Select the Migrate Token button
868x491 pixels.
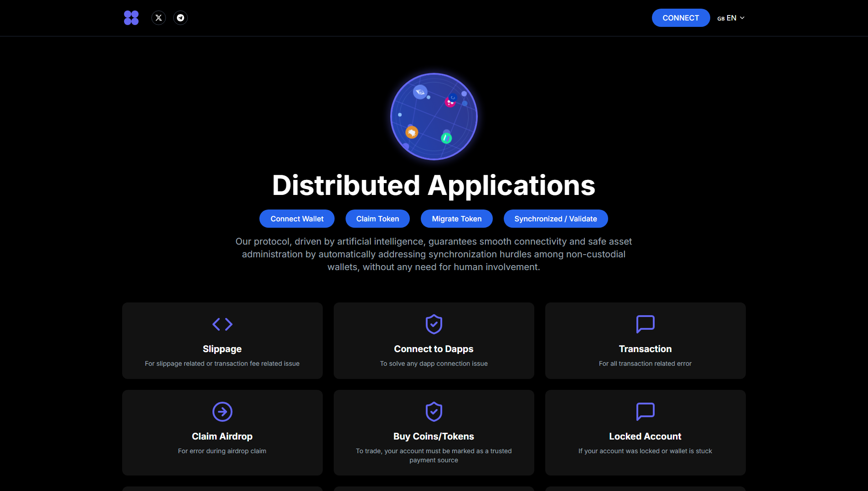(457, 219)
